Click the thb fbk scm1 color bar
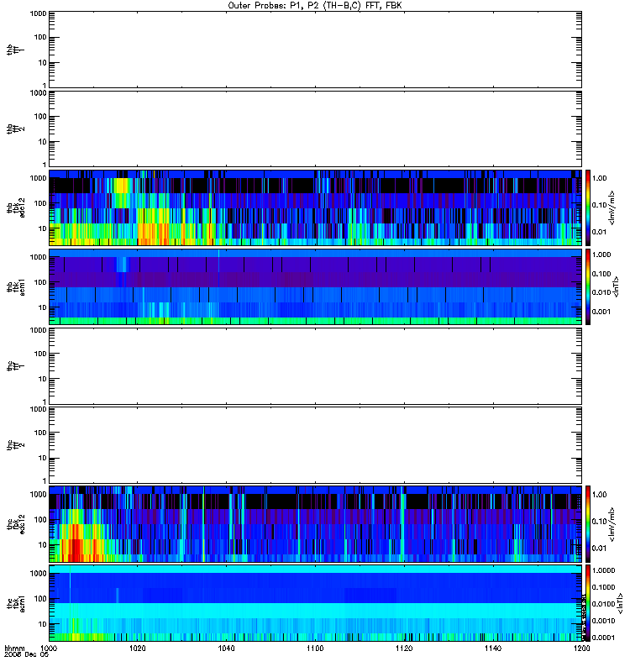Viewport: 630px width, 672px height. click(x=587, y=286)
